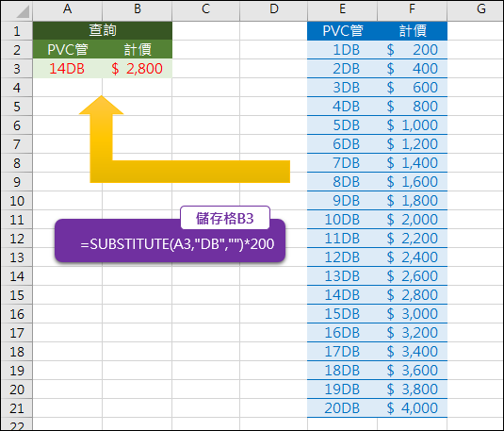The image size is (504, 431).
Task: Click cell 13DB in column E
Action: [342, 276]
